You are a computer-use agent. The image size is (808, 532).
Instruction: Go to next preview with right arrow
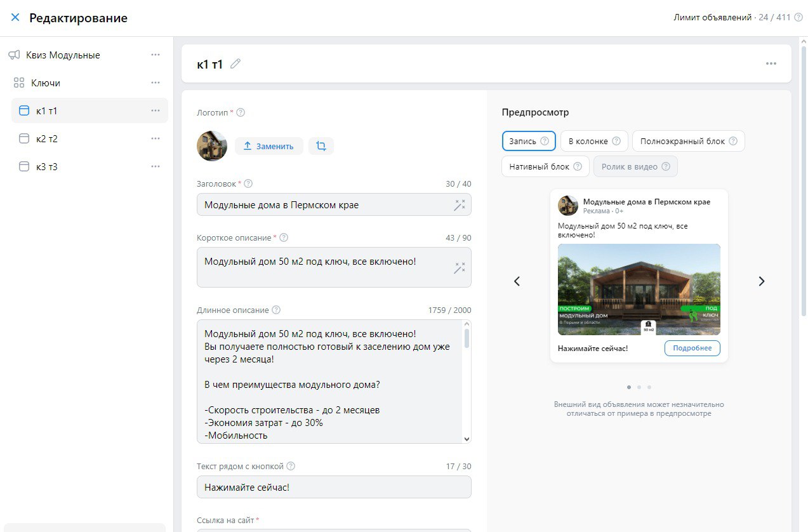coord(762,281)
